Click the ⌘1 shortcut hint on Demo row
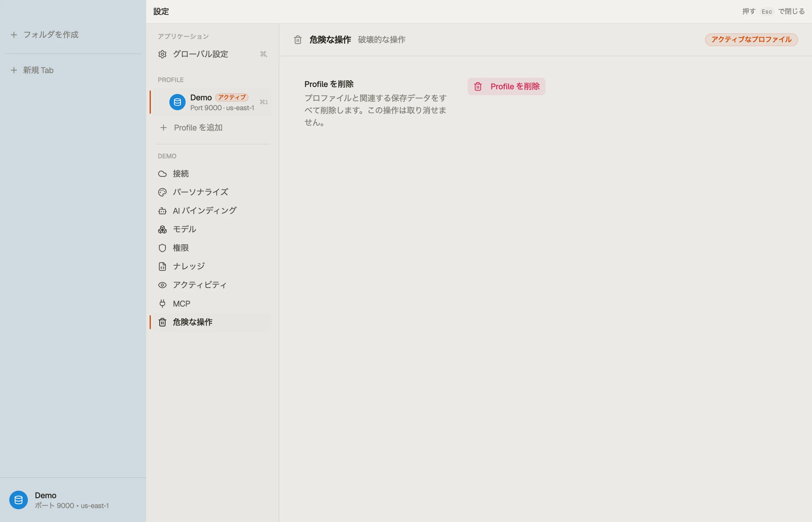 [264, 102]
